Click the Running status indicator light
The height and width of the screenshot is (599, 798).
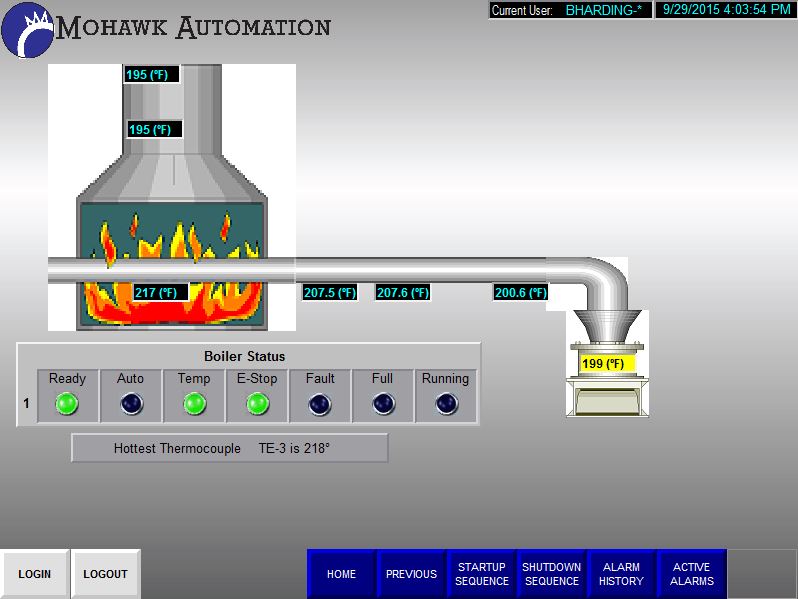(447, 404)
